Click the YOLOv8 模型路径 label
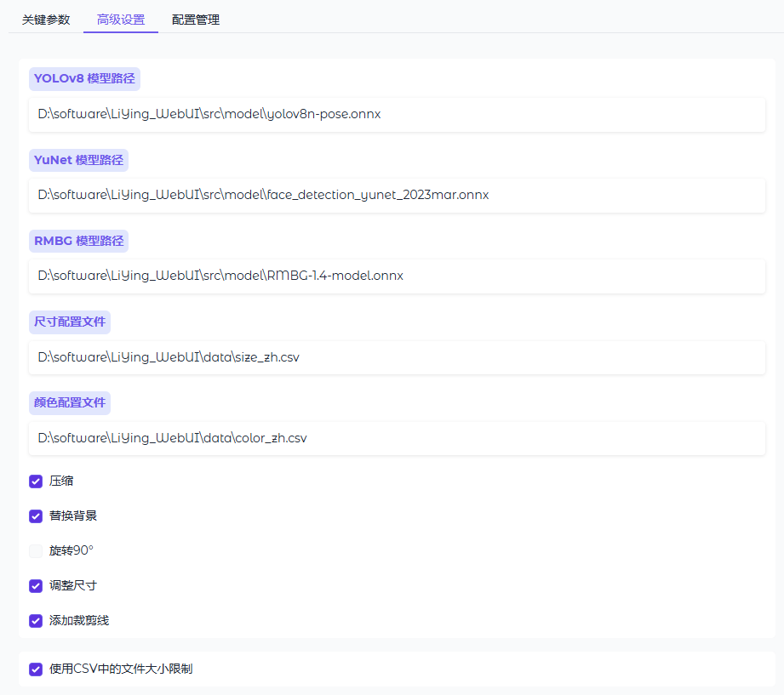The height and width of the screenshot is (695, 784). click(84, 79)
